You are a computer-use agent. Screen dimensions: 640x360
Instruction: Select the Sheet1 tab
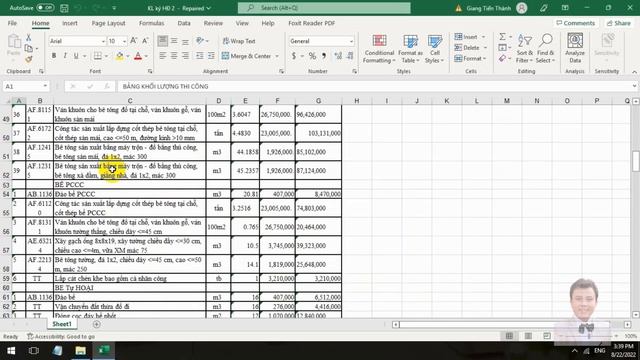tap(62, 324)
